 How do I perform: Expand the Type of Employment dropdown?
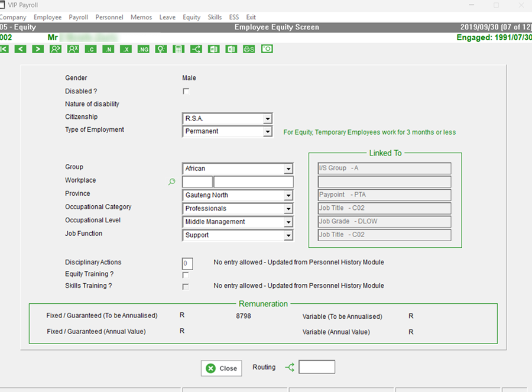268,132
